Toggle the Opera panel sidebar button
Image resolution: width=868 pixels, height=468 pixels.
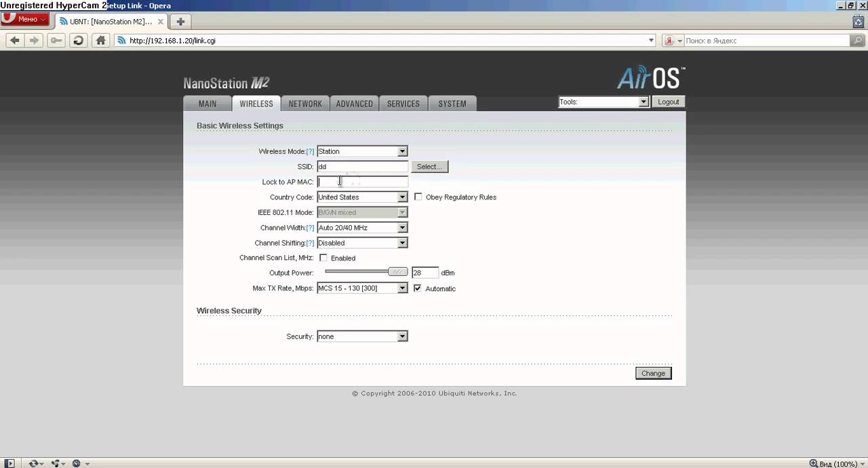point(9,463)
